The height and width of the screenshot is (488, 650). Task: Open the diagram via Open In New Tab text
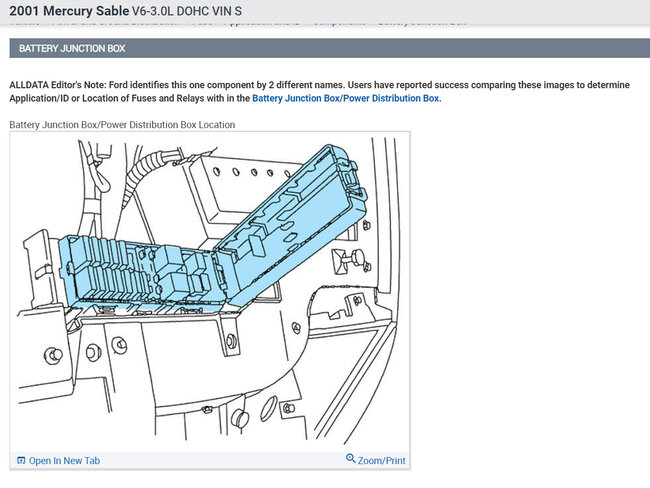64,460
